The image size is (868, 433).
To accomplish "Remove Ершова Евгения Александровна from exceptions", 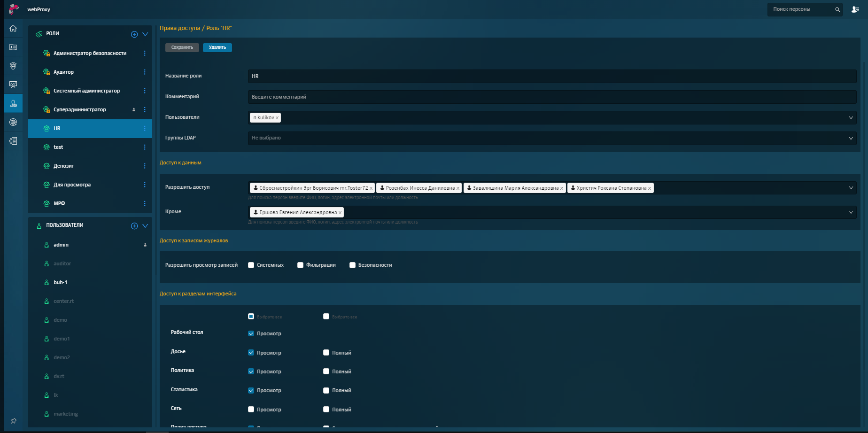I will (x=340, y=213).
